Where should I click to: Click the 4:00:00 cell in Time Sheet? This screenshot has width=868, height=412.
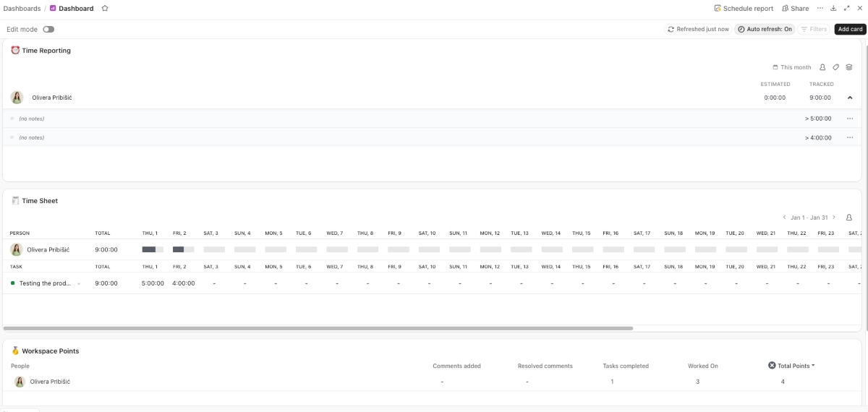pos(184,283)
